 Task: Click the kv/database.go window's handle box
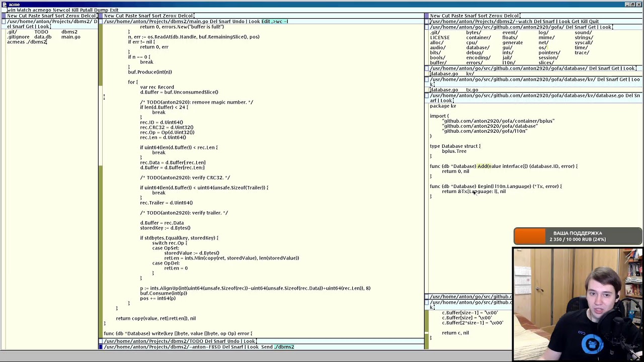click(427, 96)
